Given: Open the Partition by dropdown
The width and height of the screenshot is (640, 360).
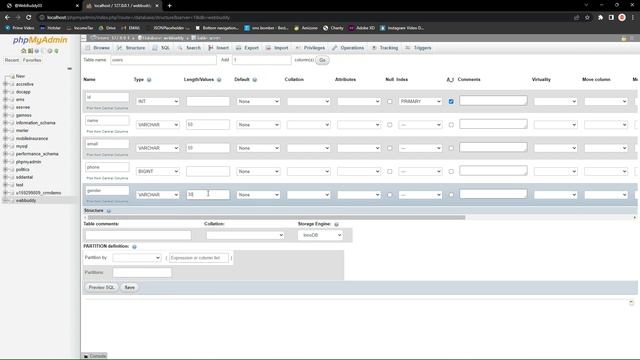Looking at the screenshot, I should [x=137, y=258].
